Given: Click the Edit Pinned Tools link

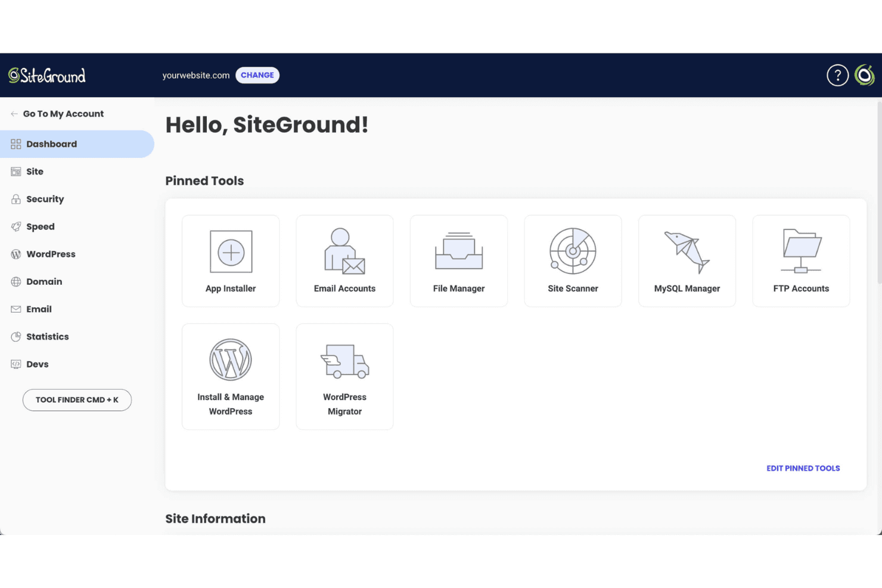Looking at the screenshot, I should tap(803, 468).
